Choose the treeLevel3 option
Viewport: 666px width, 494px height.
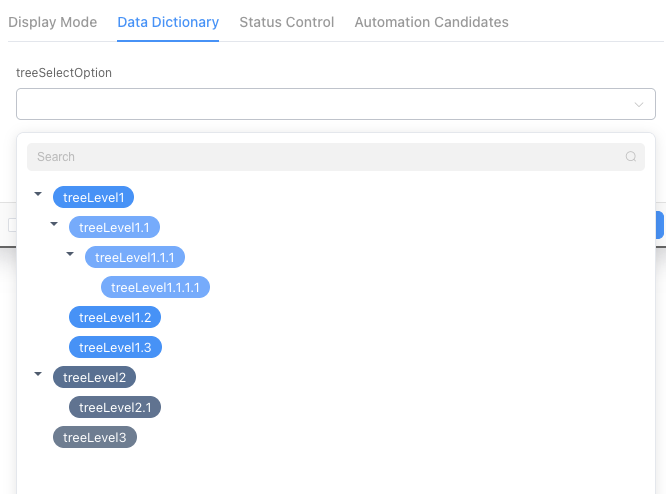94,437
